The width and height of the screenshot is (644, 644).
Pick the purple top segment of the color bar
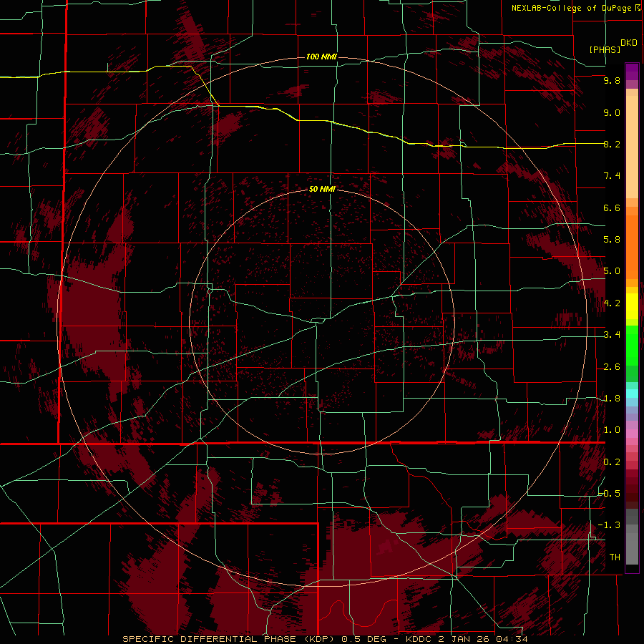(632, 72)
